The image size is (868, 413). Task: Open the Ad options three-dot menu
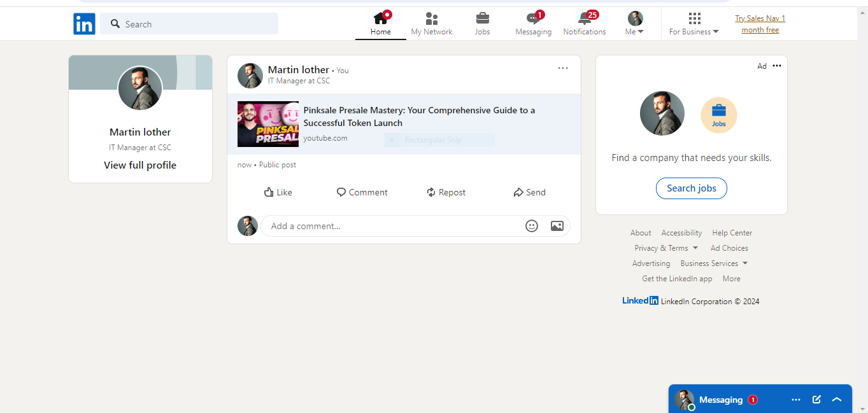[777, 66]
